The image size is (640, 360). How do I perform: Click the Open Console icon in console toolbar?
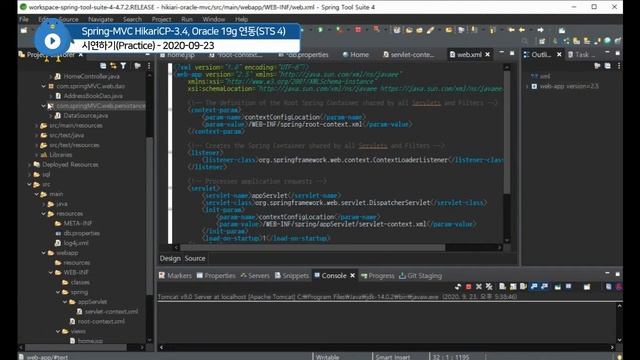point(587,287)
